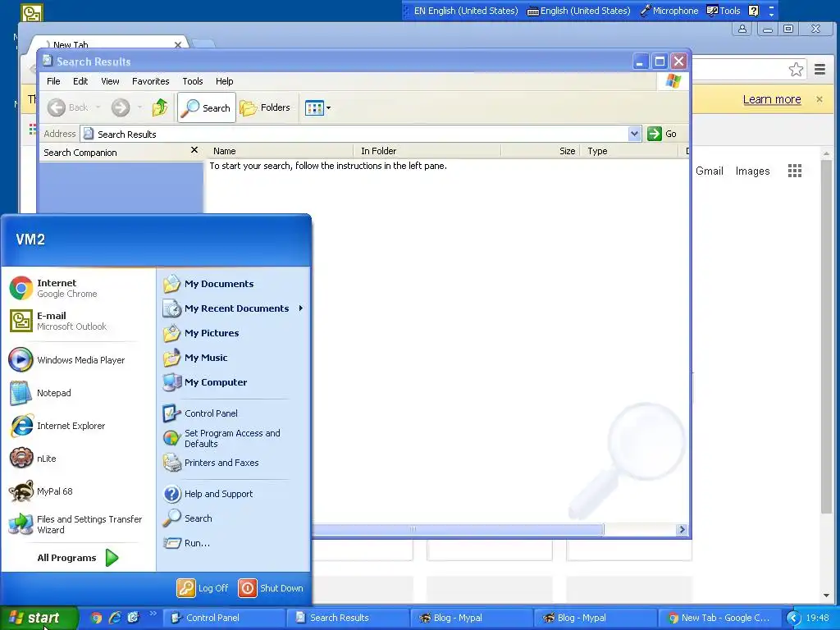Open the Edit menu
The image size is (840, 630).
click(x=80, y=81)
